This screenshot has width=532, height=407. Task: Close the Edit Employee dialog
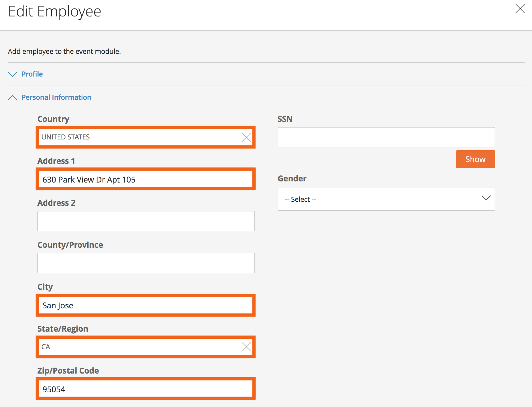click(520, 9)
